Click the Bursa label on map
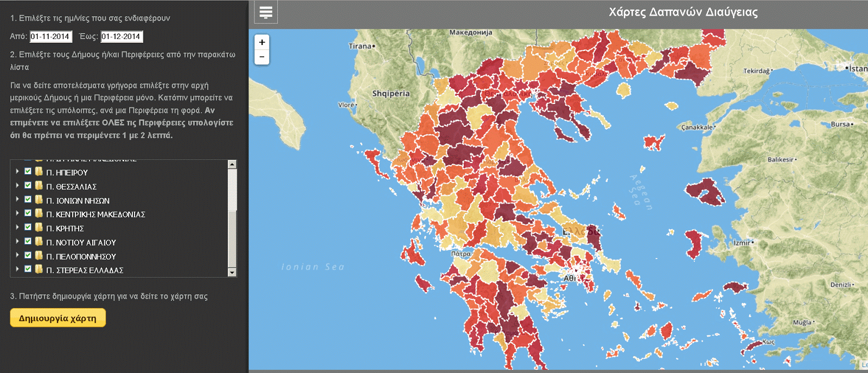Viewport: 868px width, 373px height. coord(841,124)
